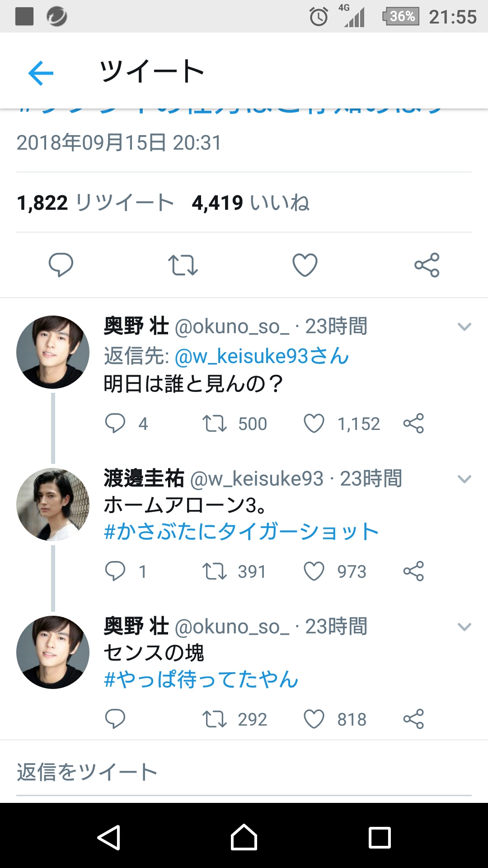Like the 明日は誰と見んの？ reply

point(314,424)
